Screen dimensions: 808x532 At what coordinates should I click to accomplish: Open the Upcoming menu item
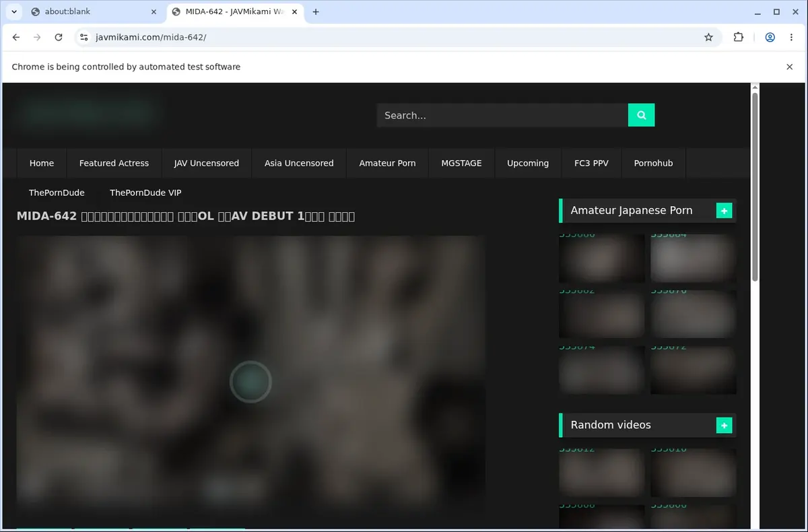(528, 163)
